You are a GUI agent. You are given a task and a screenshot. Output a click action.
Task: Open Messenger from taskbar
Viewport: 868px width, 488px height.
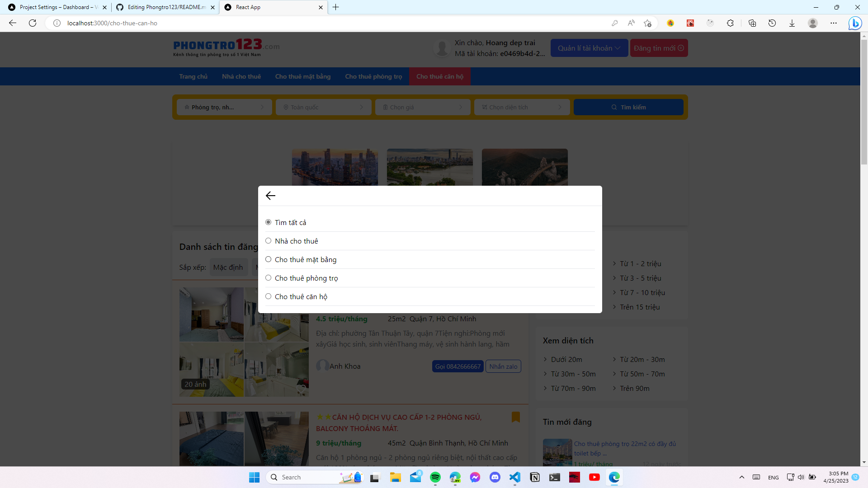click(475, 477)
